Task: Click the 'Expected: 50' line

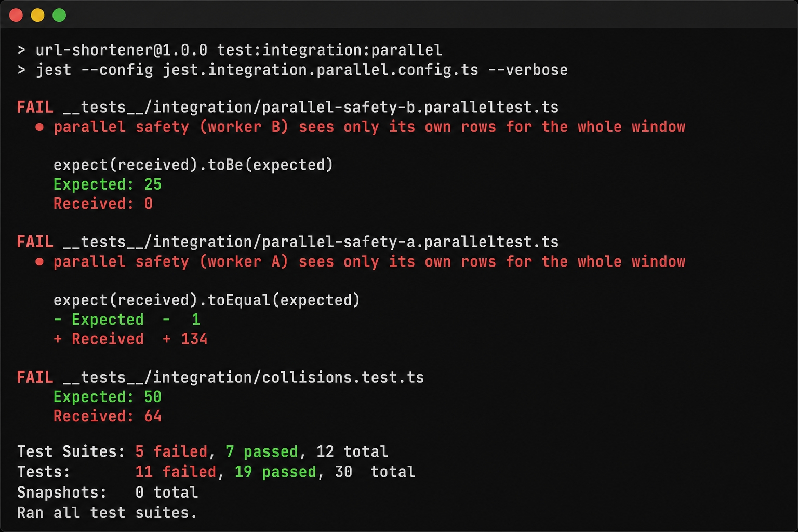Action: (108, 396)
